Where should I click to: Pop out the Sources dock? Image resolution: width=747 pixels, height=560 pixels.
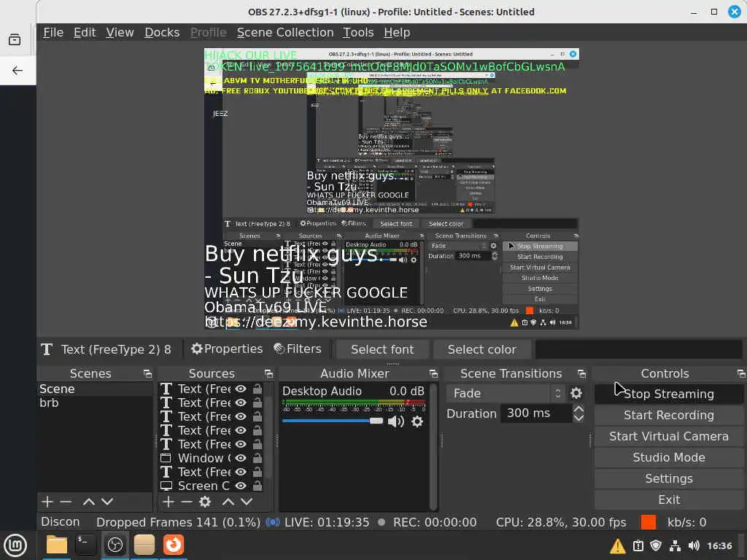[268, 374]
